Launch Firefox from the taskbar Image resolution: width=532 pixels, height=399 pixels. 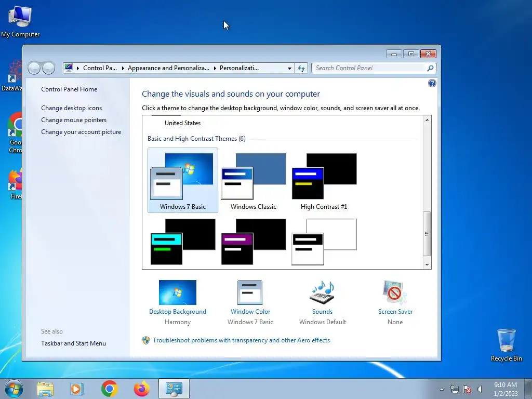tap(142, 389)
